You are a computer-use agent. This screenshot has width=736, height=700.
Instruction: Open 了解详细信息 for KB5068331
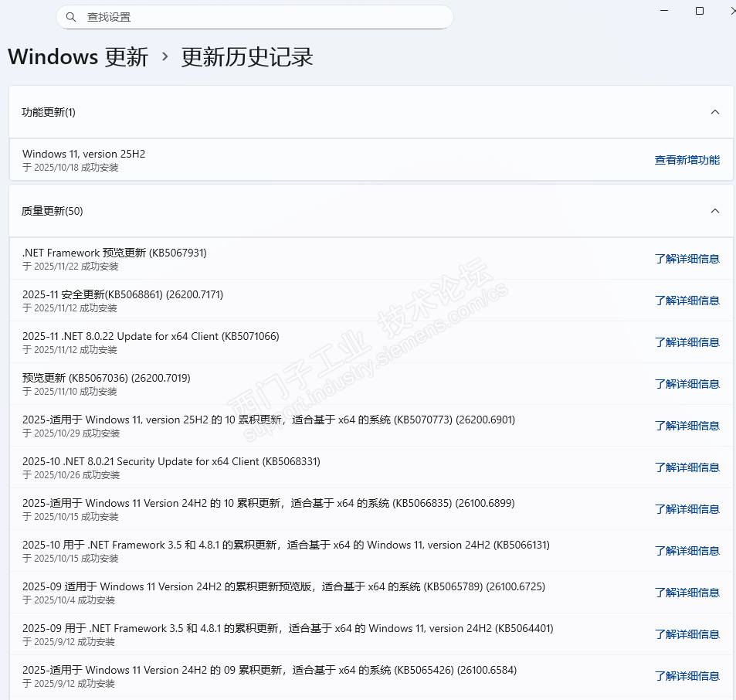[x=687, y=467]
